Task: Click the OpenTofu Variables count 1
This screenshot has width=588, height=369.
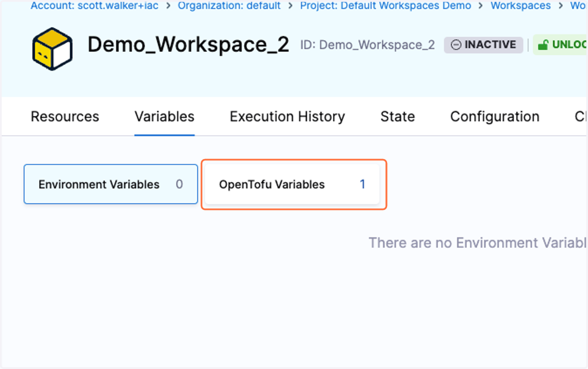Action: pos(363,184)
